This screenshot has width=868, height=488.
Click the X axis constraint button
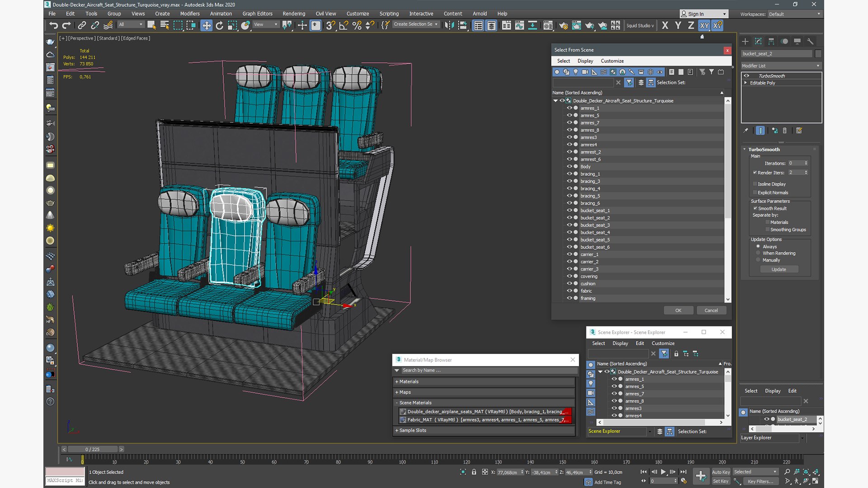[665, 25]
